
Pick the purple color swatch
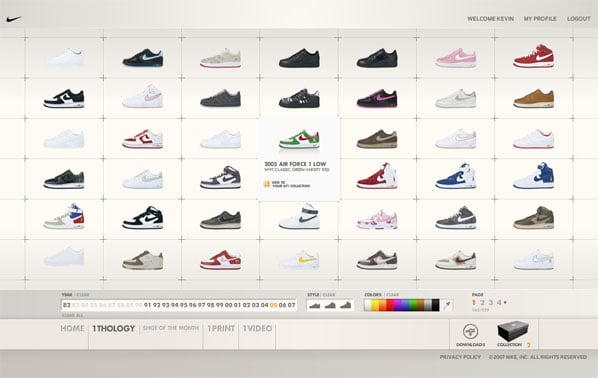[x=398, y=305]
